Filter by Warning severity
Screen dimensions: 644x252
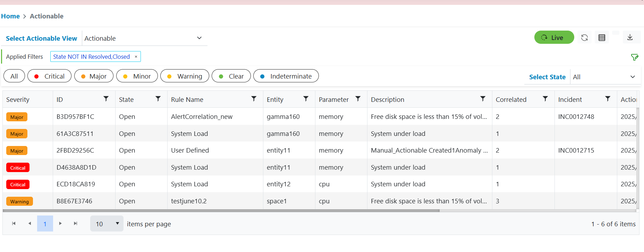pyautogui.click(x=185, y=76)
